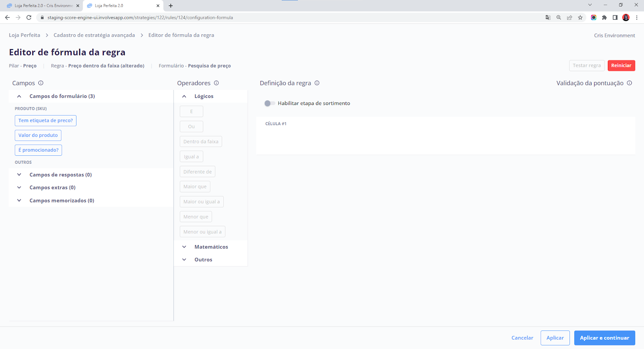Collapse Campos do formulário (3) section
Image resolution: width=644 pixels, height=349 pixels.
(19, 96)
